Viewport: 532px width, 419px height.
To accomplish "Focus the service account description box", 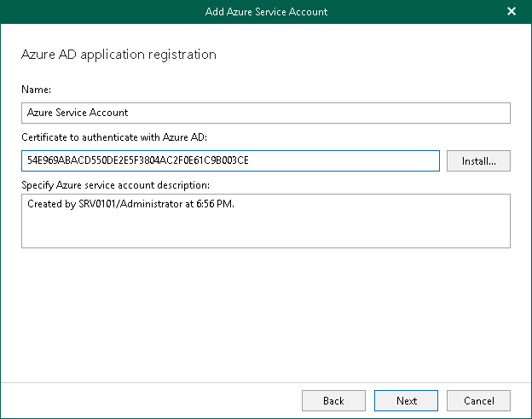I will coord(265,221).
